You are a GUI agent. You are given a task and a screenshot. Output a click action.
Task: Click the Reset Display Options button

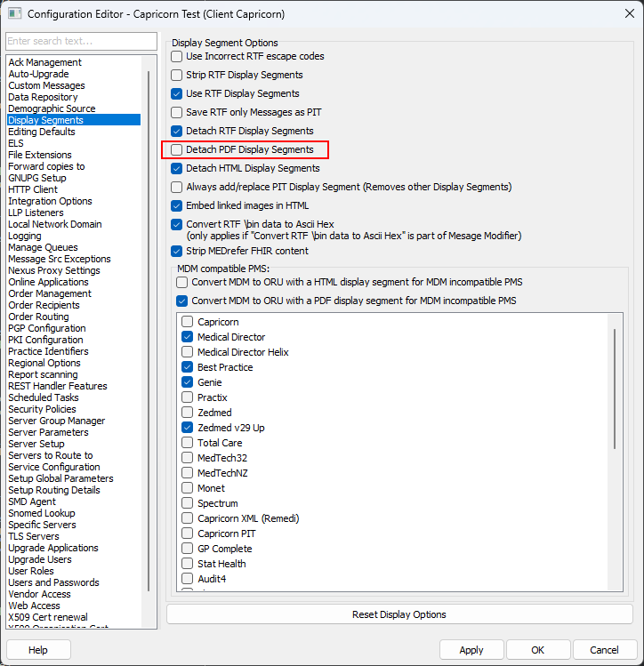click(399, 614)
